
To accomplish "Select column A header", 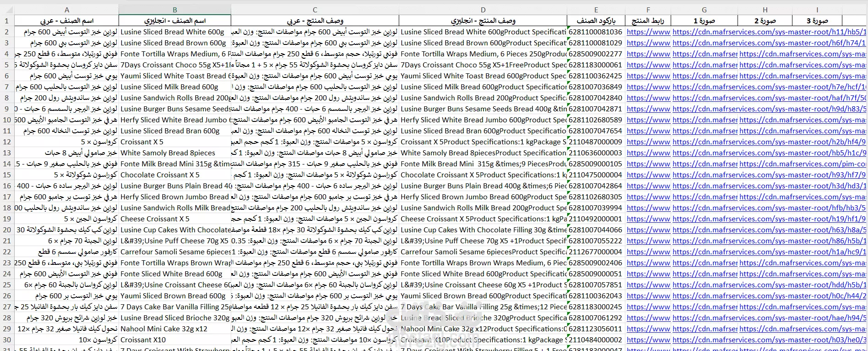I will (66, 10).
